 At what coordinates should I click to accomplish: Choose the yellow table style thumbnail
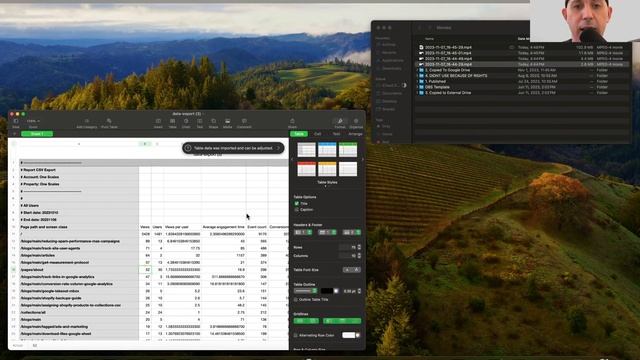pos(327,169)
